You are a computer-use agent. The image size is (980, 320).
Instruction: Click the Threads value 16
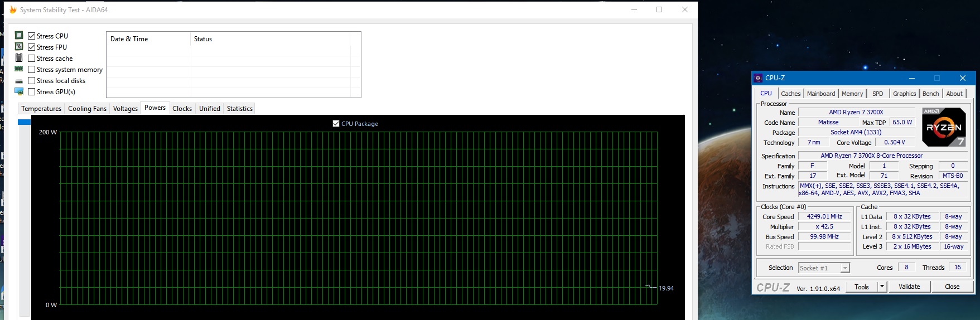coord(957,268)
